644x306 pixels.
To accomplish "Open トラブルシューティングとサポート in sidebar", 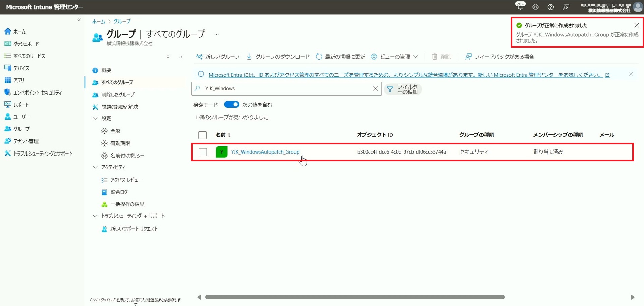I will pos(38,154).
